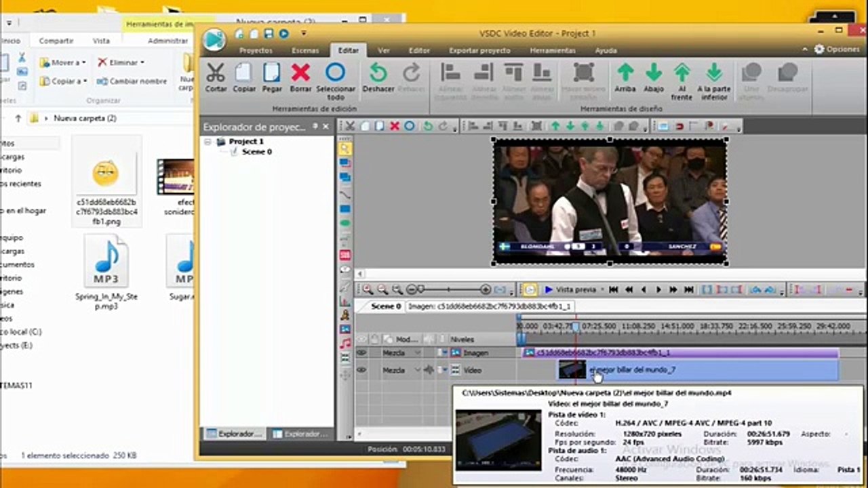Image resolution: width=868 pixels, height=488 pixels.
Task: Move the object down with Abajo arrow
Action: [x=654, y=73]
